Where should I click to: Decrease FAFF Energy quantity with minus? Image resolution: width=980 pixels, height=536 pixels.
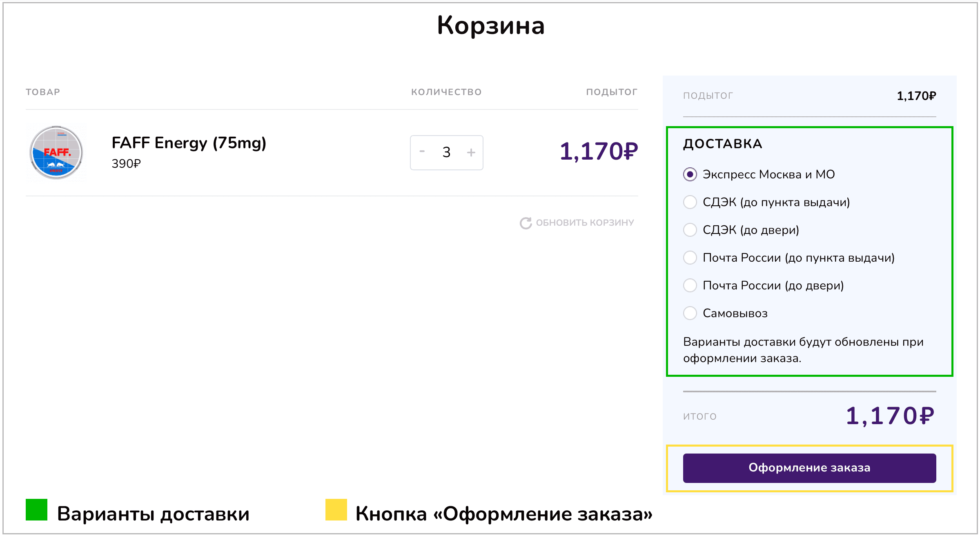click(x=422, y=152)
